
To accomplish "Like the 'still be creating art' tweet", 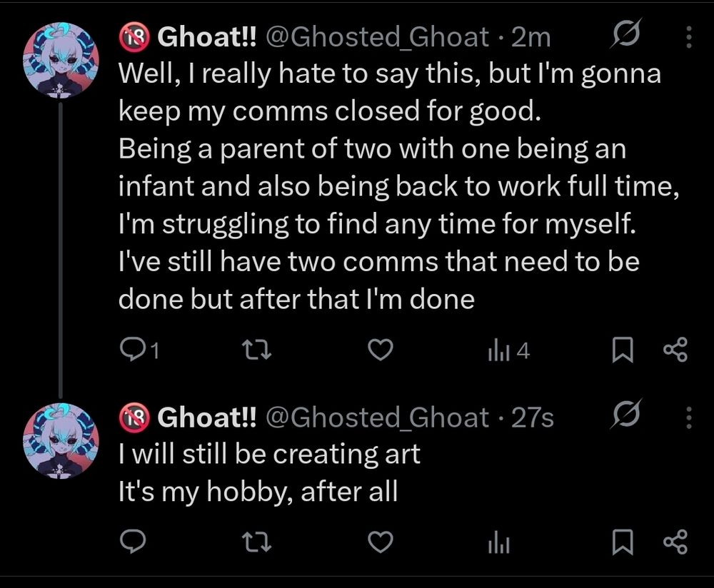I will 381,543.
